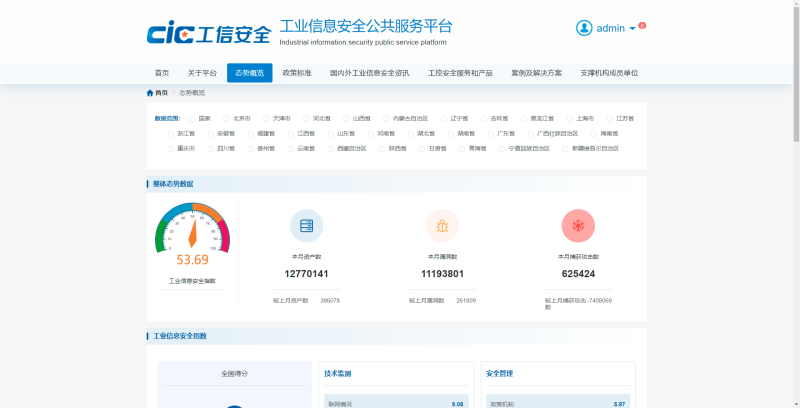Click the 全国得分 card title

234,374
